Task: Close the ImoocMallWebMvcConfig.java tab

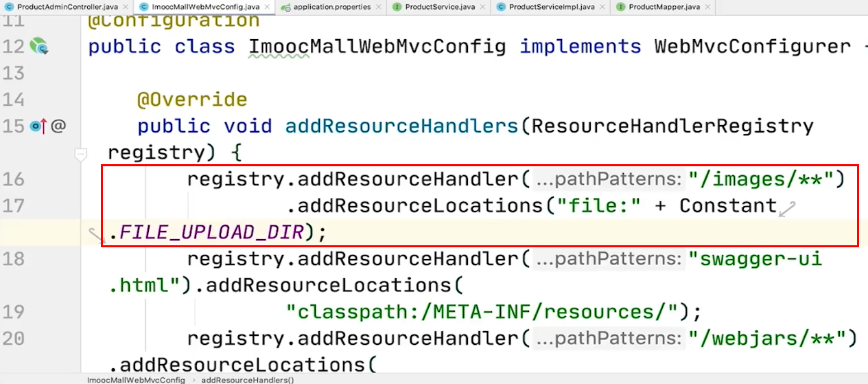Action: pyautogui.click(x=266, y=7)
